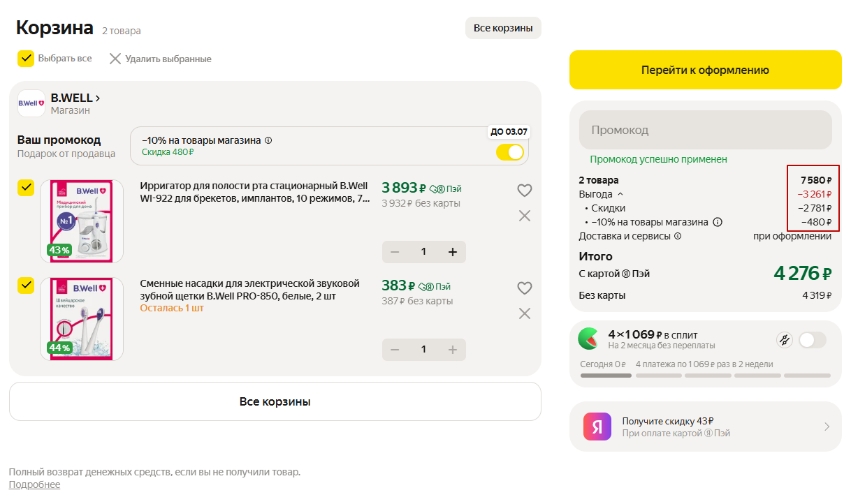Viewport: 851px width, 504px height.
Task: Increase the brush heads quantity
Action: [x=452, y=350]
